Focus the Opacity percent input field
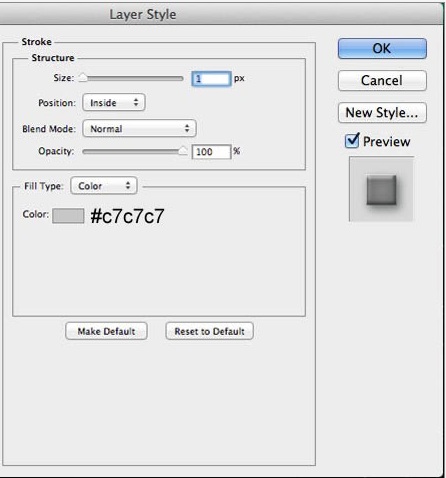 (x=211, y=152)
